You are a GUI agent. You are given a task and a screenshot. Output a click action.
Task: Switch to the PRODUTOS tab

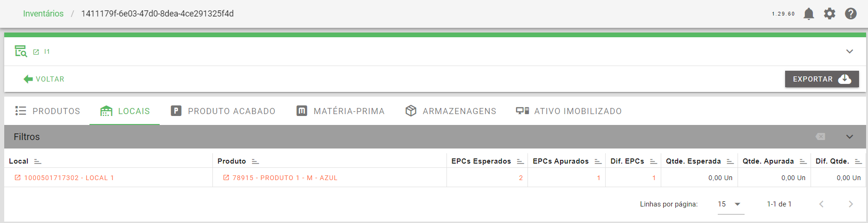coord(47,111)
